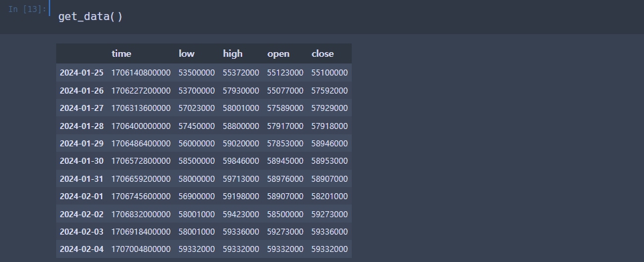644x262 pixels.
Task: Click time value 1706832000000
Action: 141,215
